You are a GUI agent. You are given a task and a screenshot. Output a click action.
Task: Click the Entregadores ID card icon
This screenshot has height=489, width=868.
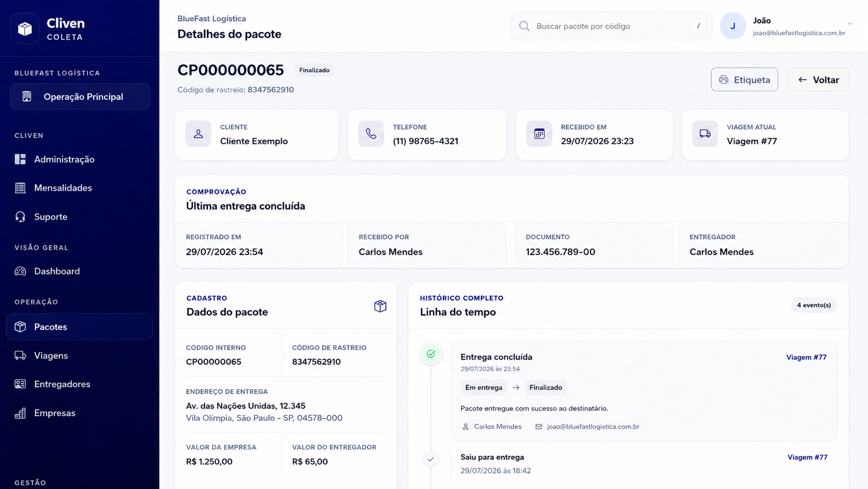coord(20,384)
